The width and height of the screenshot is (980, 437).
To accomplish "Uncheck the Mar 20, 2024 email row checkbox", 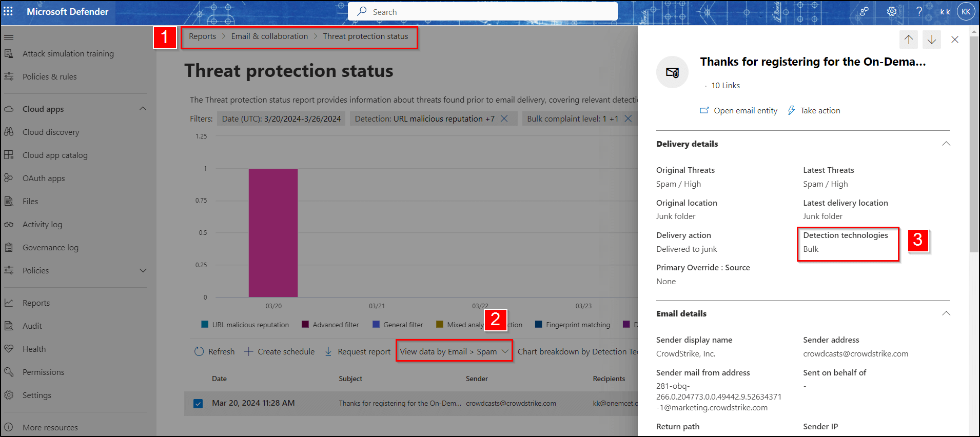I will point(198,404).
